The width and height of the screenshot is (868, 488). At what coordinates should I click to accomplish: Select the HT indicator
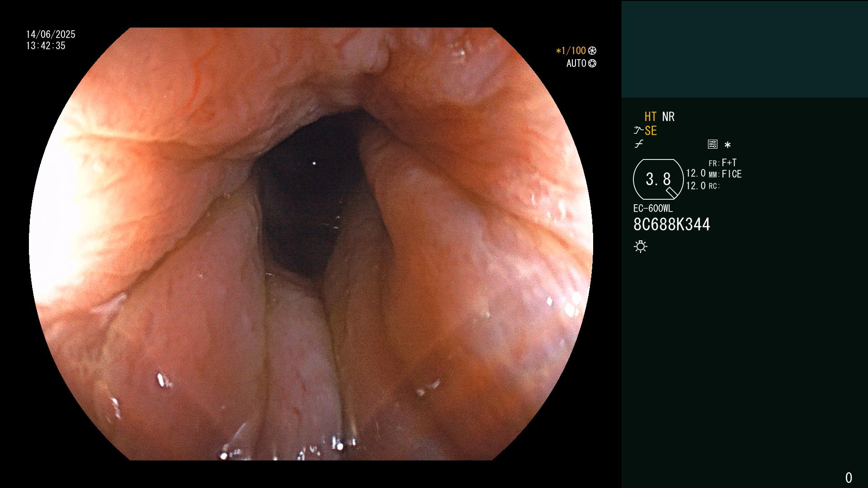click(x=651, y=117)
